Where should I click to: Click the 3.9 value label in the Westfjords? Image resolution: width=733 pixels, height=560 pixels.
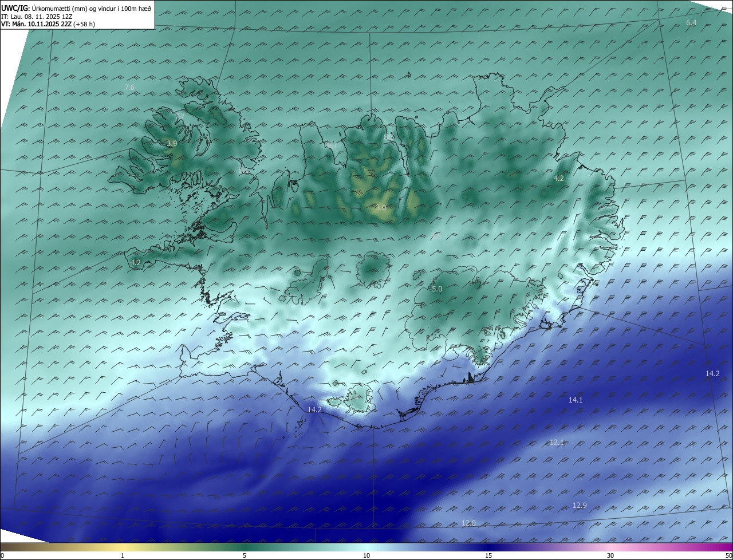point(172,144)
